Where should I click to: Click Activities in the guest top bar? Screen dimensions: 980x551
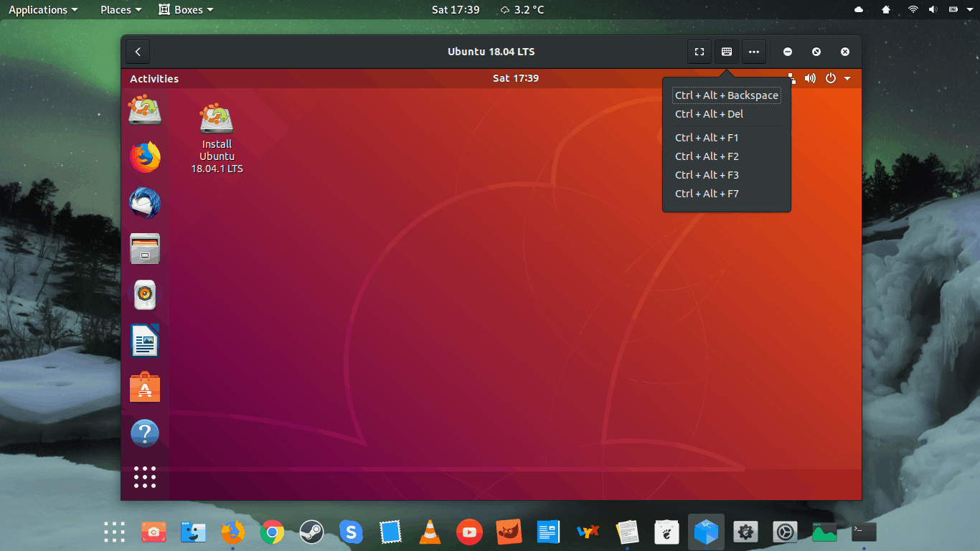tap(154, 79)
